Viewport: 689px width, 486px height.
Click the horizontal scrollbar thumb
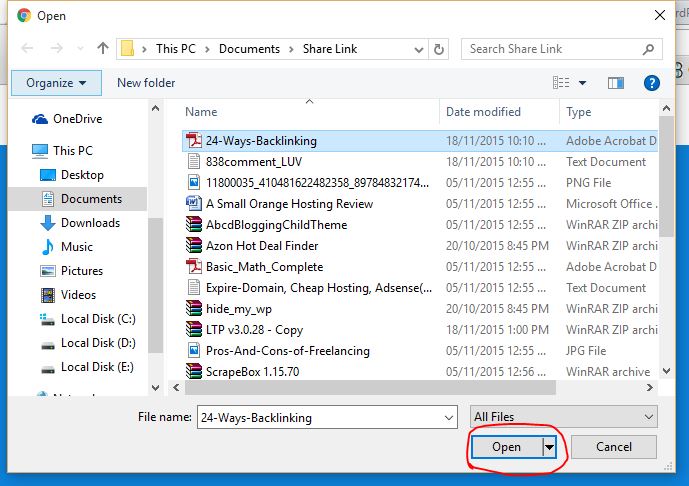pyautogui.click(x=370, y=388)
